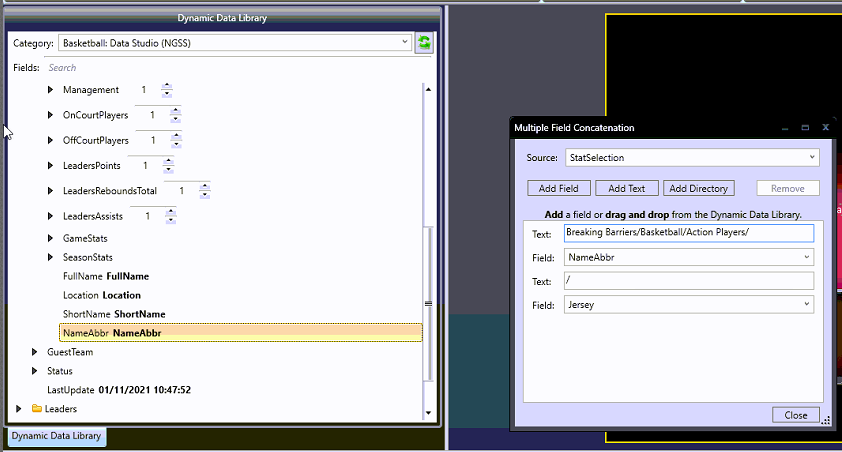Open the Source dropdown showing StatSelection
The image size is (842, 452).
pyautogui.click(x=811, y=157)
